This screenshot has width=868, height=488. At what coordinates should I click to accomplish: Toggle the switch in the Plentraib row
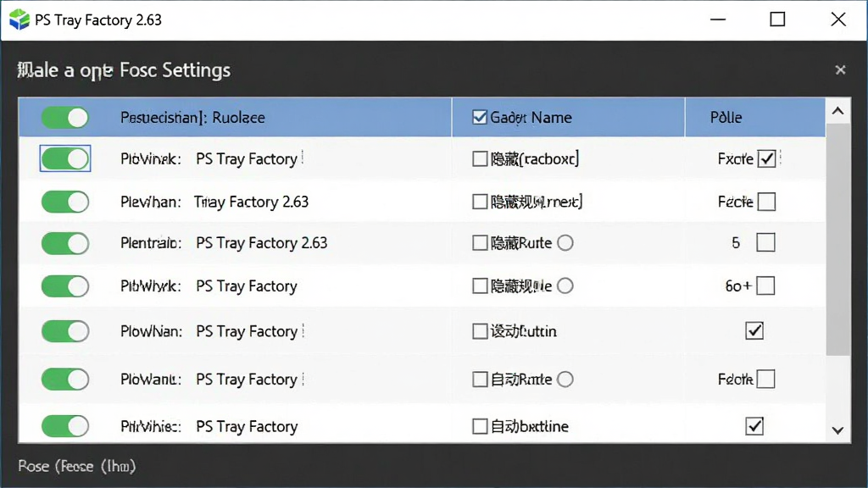(64, 243)
